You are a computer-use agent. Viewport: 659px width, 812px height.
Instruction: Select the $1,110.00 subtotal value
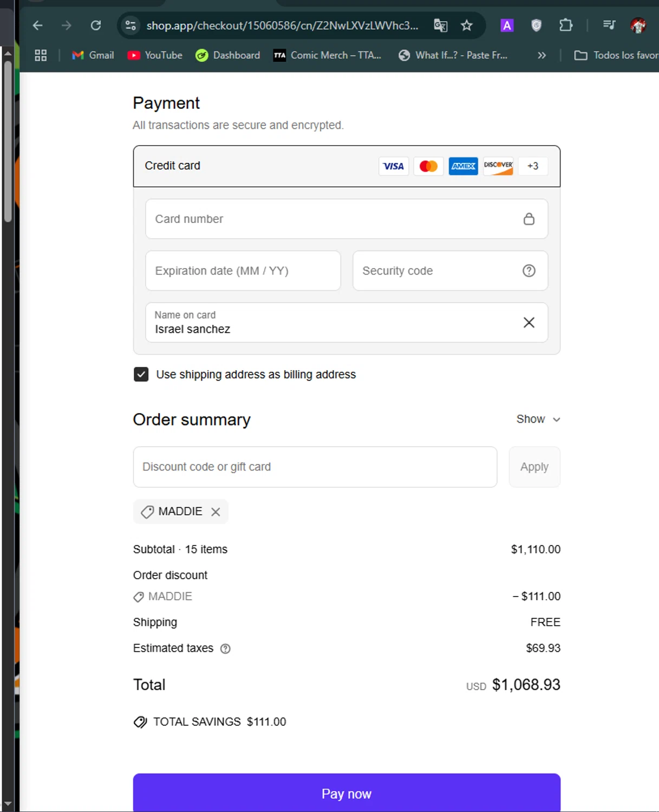[536, 549]
